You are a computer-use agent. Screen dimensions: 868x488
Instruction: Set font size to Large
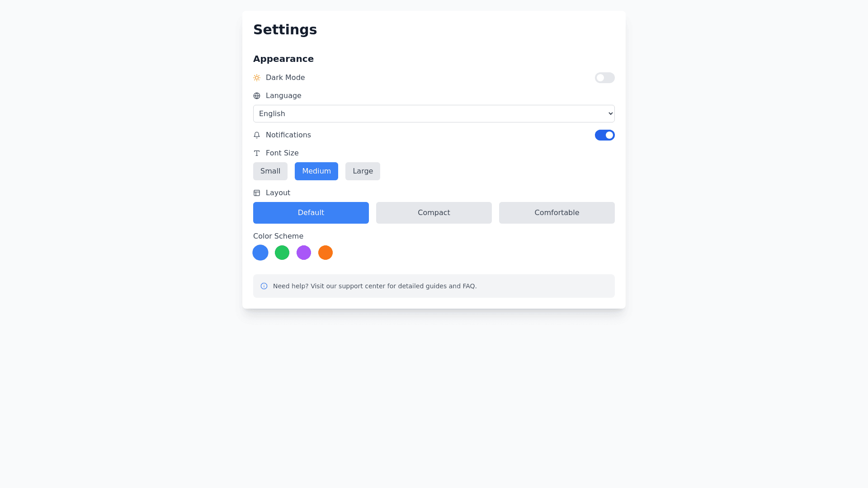click(363, 171)
